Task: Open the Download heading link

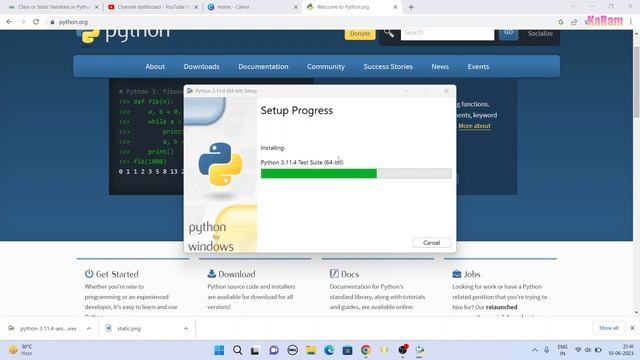Action: click(237, 274)
